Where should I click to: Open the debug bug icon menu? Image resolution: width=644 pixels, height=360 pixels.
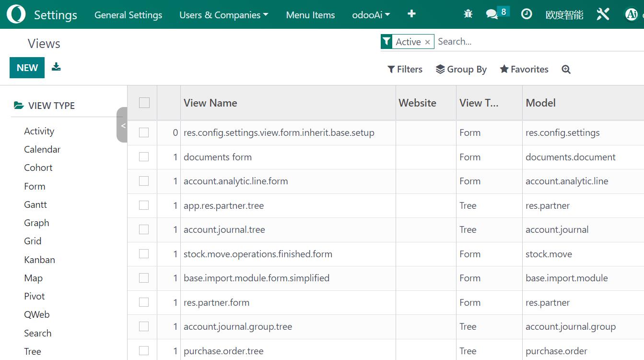click(468, 14)
